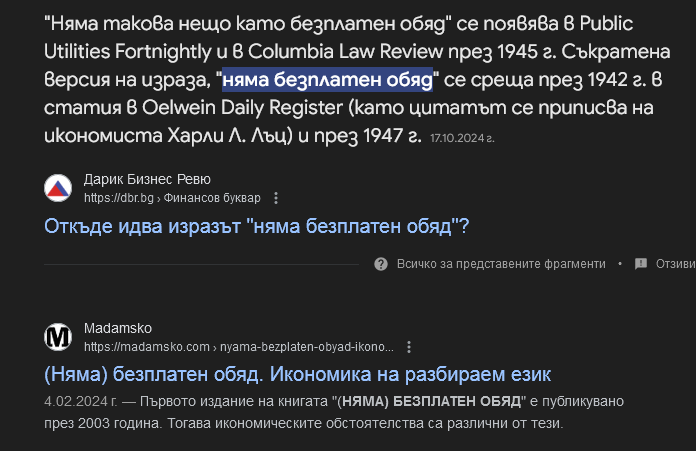The width and height of the screenshot is (696, 451).
Task: Open the link 'Откъде идва изразът'
Action: (x=257, y=226)
